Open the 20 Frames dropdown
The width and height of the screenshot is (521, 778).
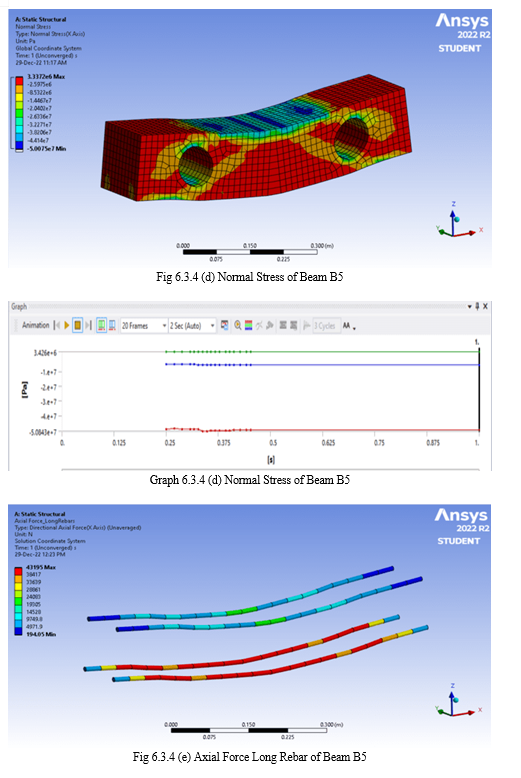pos(144,325)
